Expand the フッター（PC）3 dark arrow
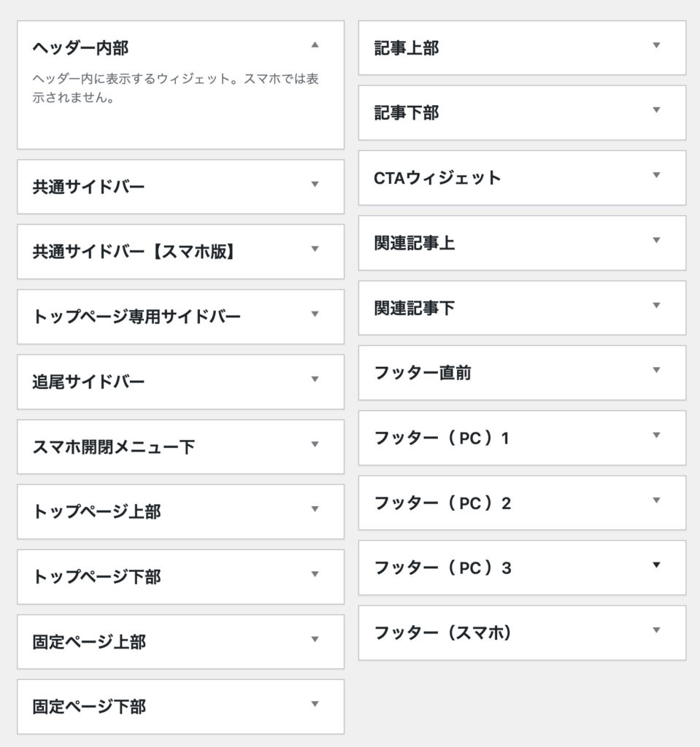This screenshot has width=700, height=747. (x=656, y=565)
